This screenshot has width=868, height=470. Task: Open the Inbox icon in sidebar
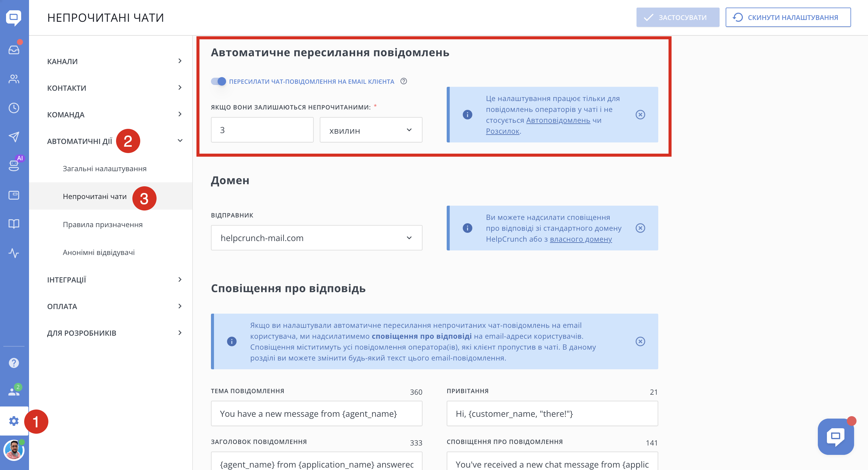click(14, 50)
